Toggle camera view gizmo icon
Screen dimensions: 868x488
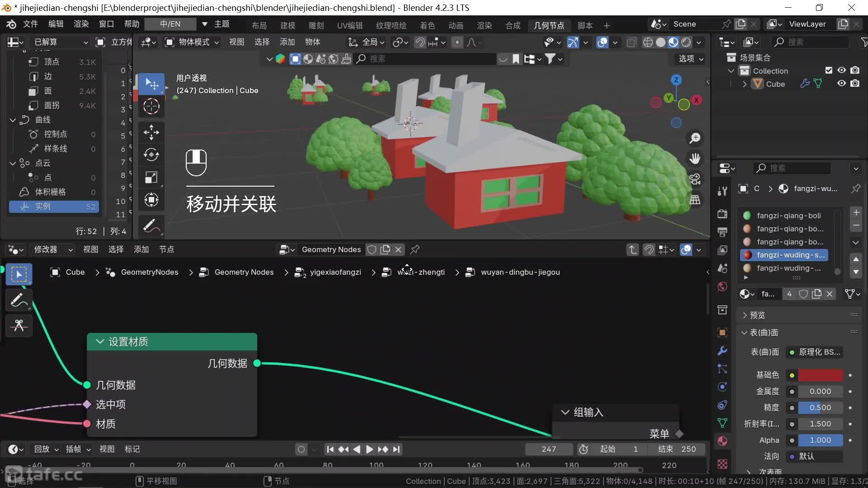695,179
